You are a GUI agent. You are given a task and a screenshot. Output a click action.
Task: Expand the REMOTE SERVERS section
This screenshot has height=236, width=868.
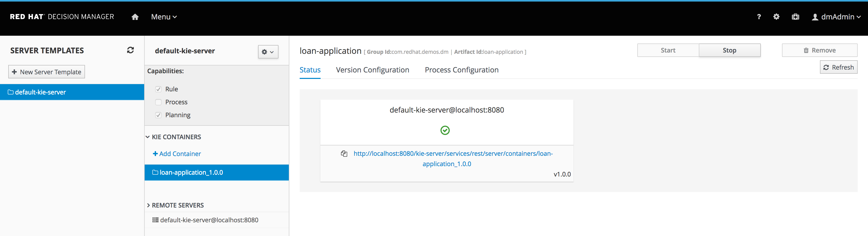(175, 205)
